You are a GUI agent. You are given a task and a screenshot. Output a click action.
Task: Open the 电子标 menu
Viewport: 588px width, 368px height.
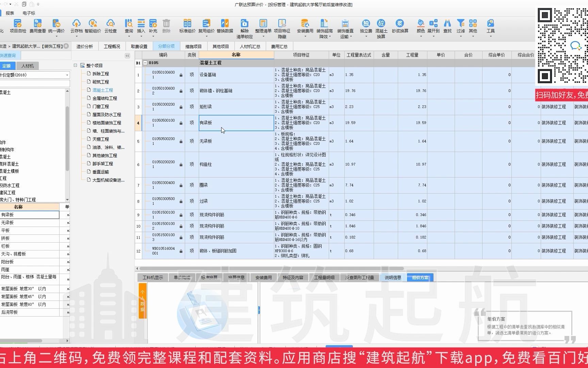pos(29,13)
